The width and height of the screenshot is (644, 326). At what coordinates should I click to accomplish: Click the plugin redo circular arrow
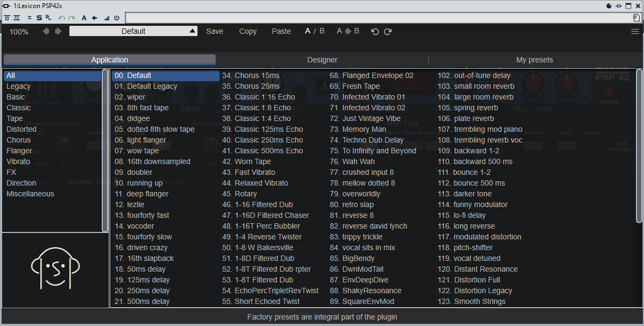point(388,32)
